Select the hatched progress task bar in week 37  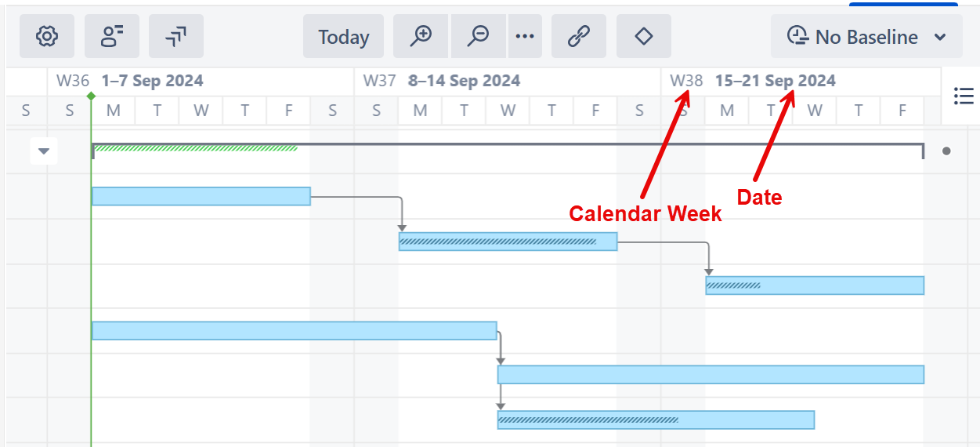coord(508,242)
